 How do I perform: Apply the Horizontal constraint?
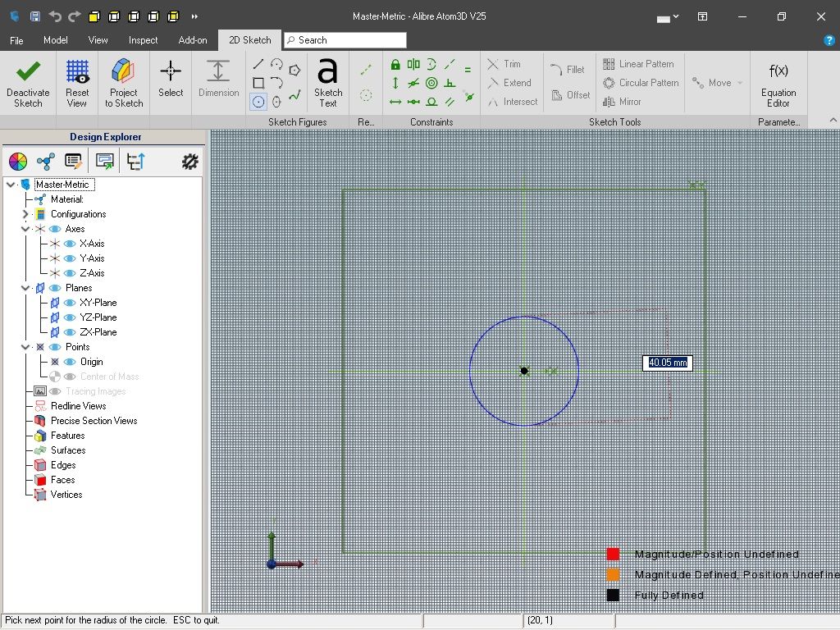click(x=395, y=102)
